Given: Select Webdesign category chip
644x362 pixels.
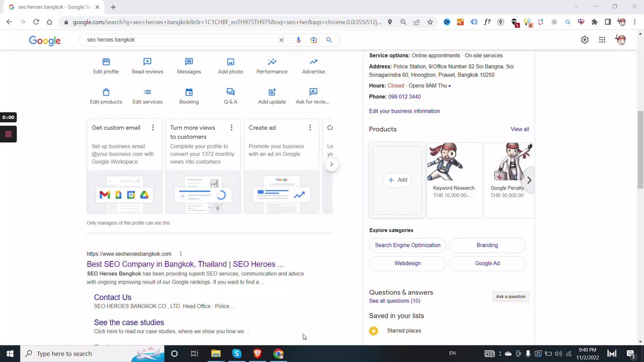Looking at the screenshot, I should 408,263.
